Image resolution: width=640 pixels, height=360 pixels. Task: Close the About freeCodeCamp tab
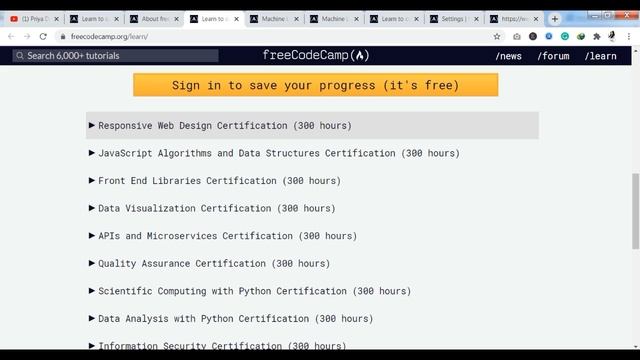(176, 19)
